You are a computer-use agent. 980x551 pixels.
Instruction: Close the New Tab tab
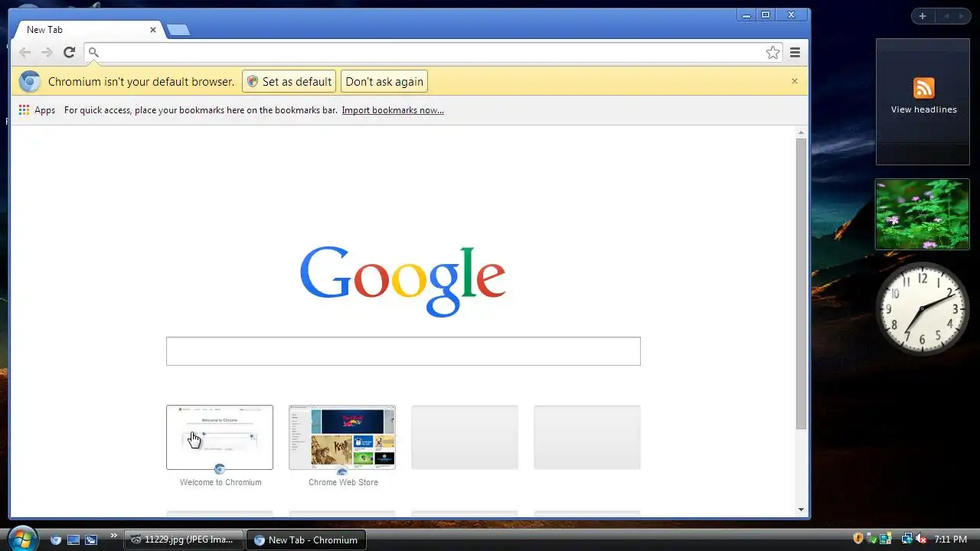click(x=152, y=30)
